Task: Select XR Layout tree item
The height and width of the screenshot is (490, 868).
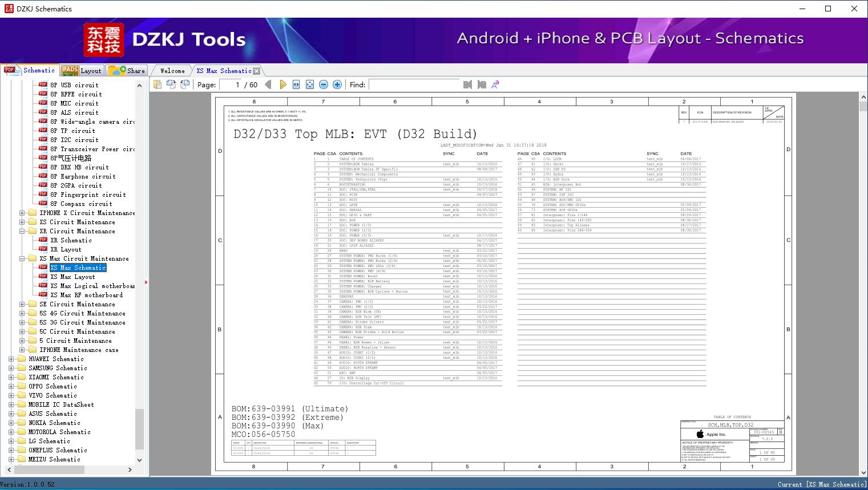Action: (66, 249)
